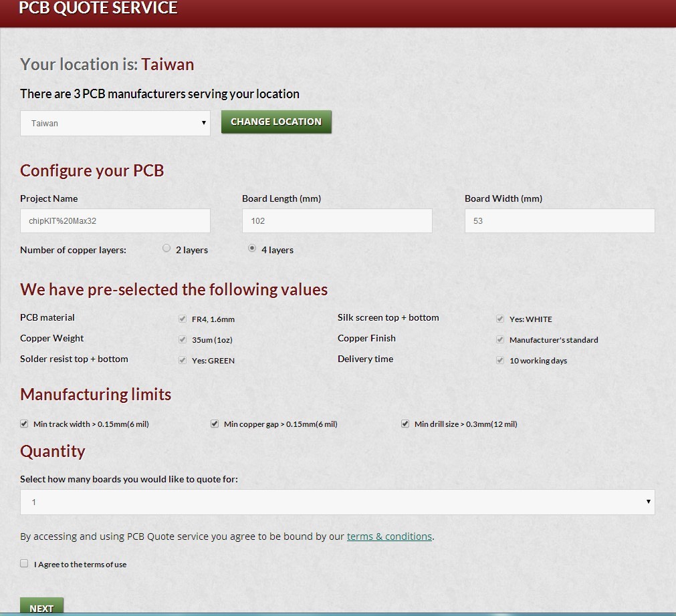The height and width of the screenshot is (616, 676).
Task: Select the 2 layers radio button
Action: point(166,249)
